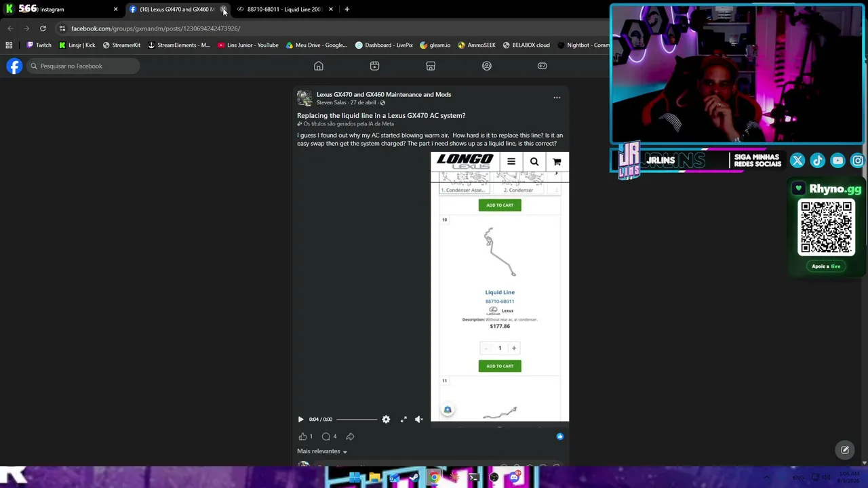Open the post comments bubble icon

(326, 436)
